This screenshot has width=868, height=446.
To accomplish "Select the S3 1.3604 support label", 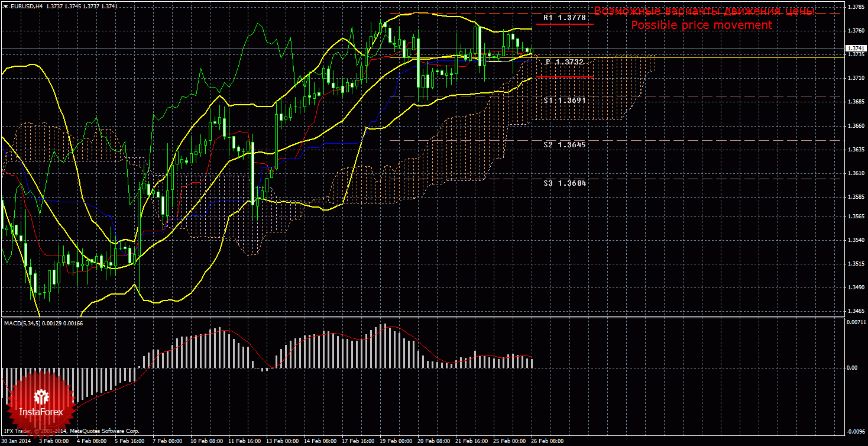I will click(x=565, y=183).
